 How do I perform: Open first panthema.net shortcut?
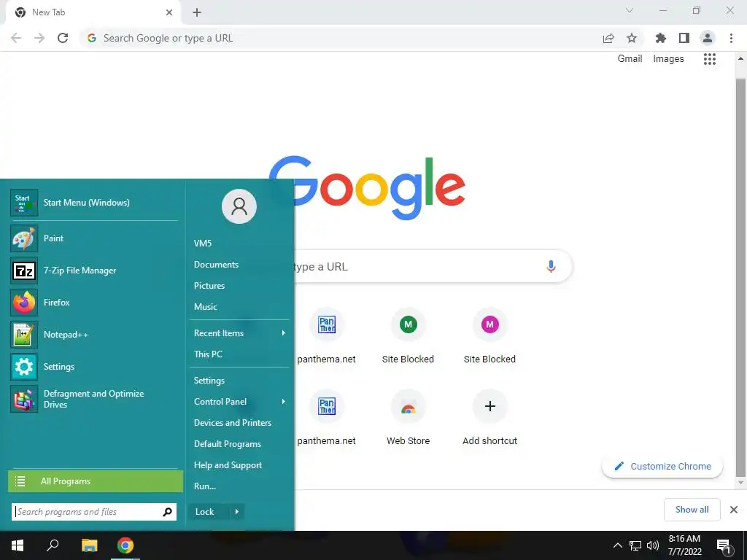[326, 337]
